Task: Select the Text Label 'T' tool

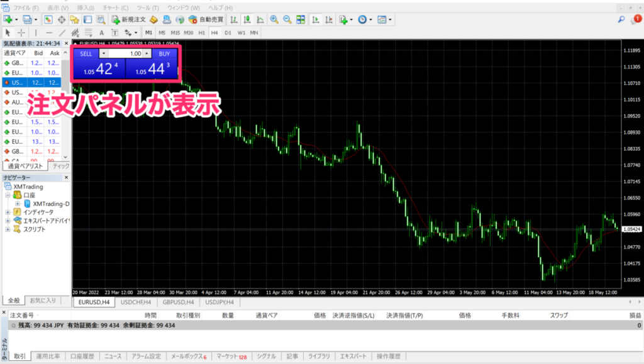Action: pos(114,33)
